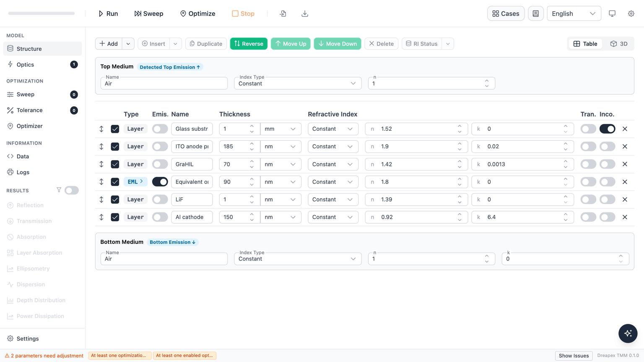This screenshot has width=644, height=362.
Task: Open the English language dropdown
Action: click(x=574, y=14)
